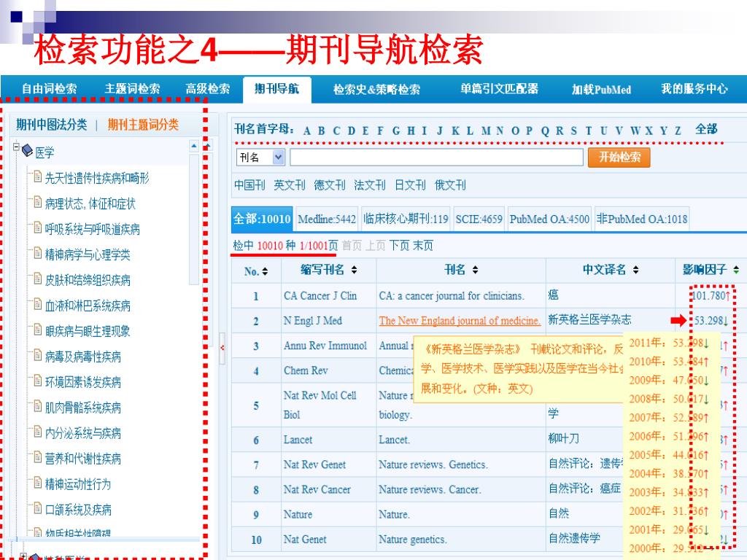This screenshot has height=560, width=747.
Task: Filter by 法文刊 journals
Action: [x=370, y=184]
